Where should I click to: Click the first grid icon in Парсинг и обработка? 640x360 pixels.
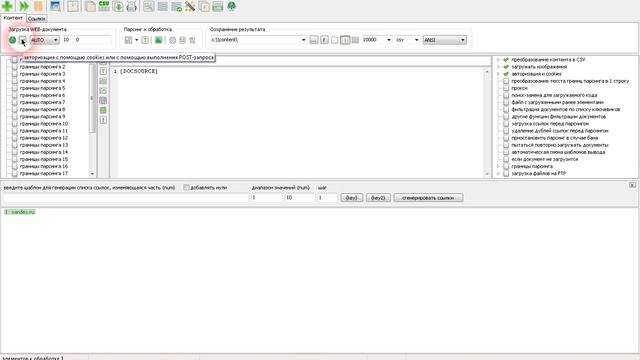tap(128, 40)
